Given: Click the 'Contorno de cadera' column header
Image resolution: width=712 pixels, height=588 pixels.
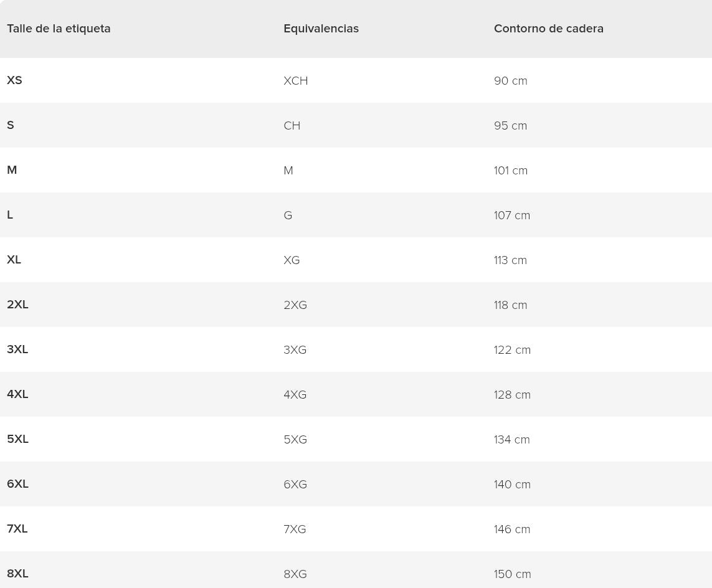Looking at the screenshot, I should [x=548, y=29].
